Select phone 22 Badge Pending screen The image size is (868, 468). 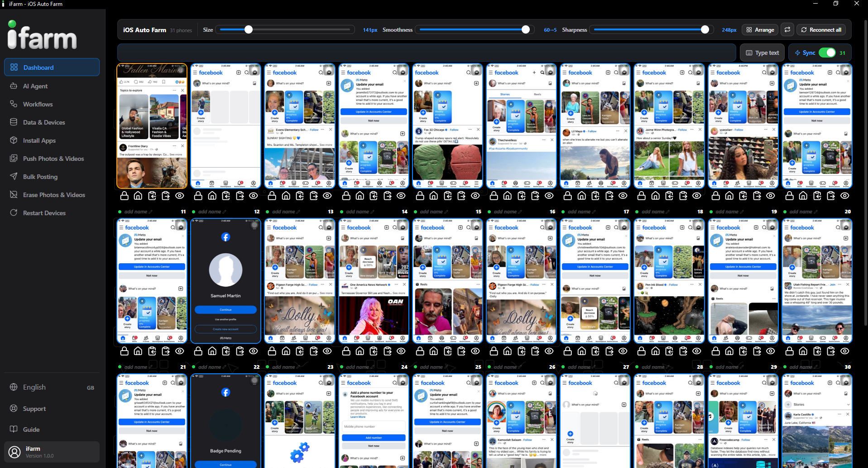point(225,421)
